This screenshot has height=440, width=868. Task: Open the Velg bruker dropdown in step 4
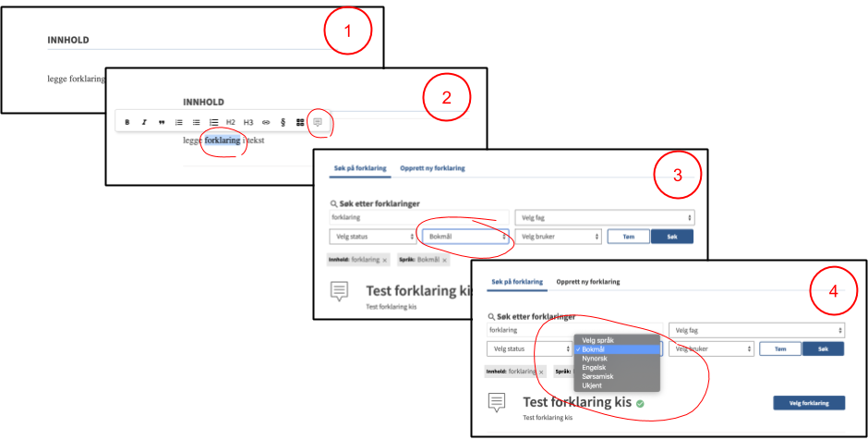[x=711, y=349]
